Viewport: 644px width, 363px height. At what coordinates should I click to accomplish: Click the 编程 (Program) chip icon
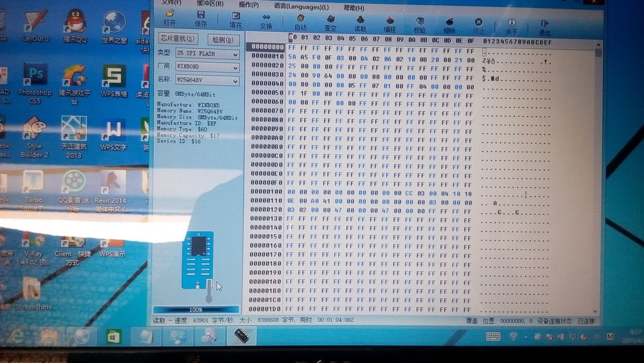point(390,25)
